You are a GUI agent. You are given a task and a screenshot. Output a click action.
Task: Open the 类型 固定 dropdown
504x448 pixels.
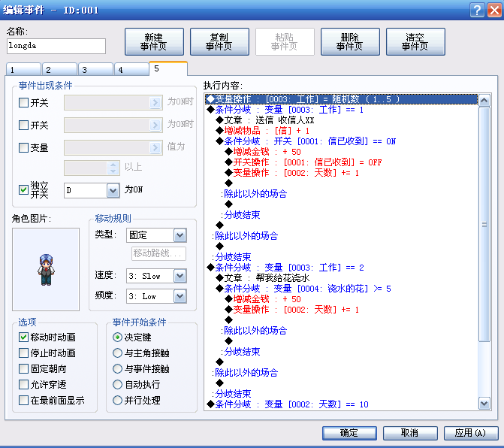point(180,235)
